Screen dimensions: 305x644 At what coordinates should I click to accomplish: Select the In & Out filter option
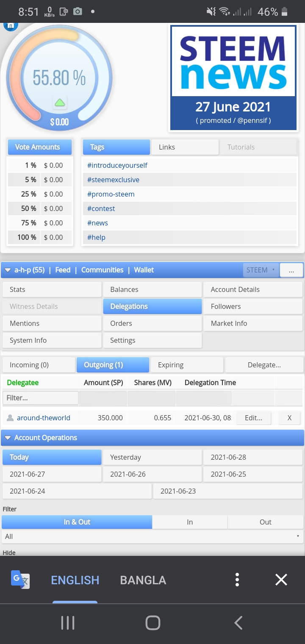pos(77,522)
